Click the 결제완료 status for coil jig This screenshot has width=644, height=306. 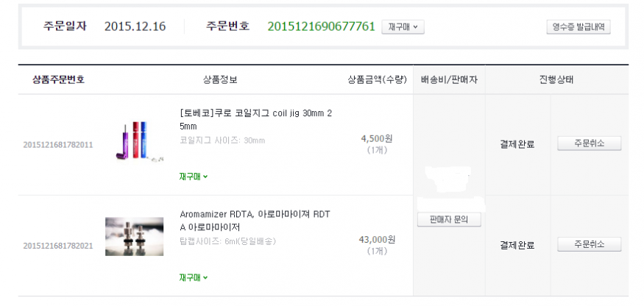pos(517,144)
